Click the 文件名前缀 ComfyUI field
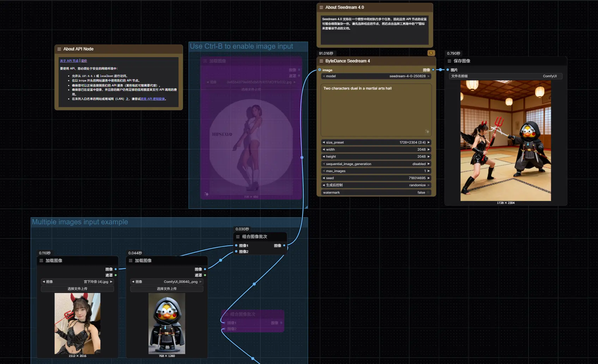 pos(505,76)
